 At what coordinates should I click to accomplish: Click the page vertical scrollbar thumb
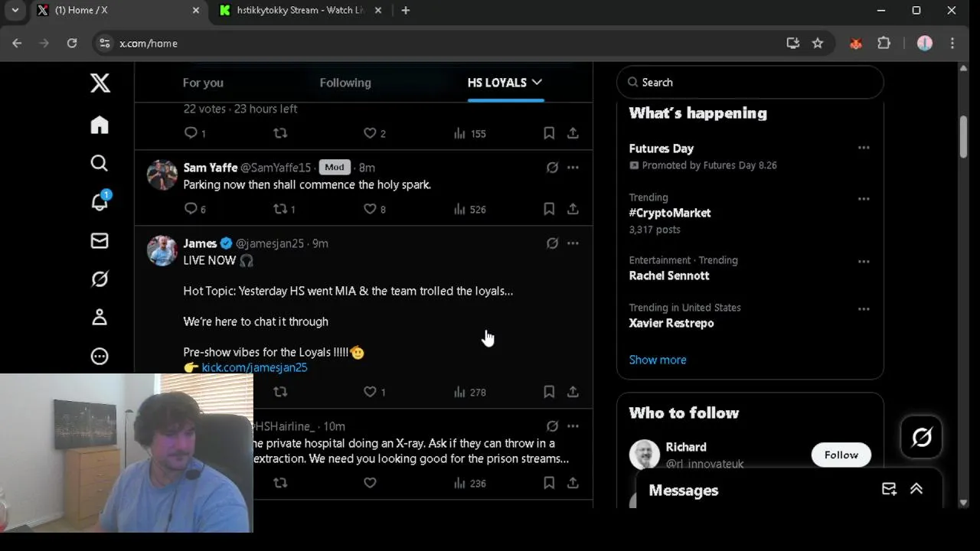coord(963,137)
